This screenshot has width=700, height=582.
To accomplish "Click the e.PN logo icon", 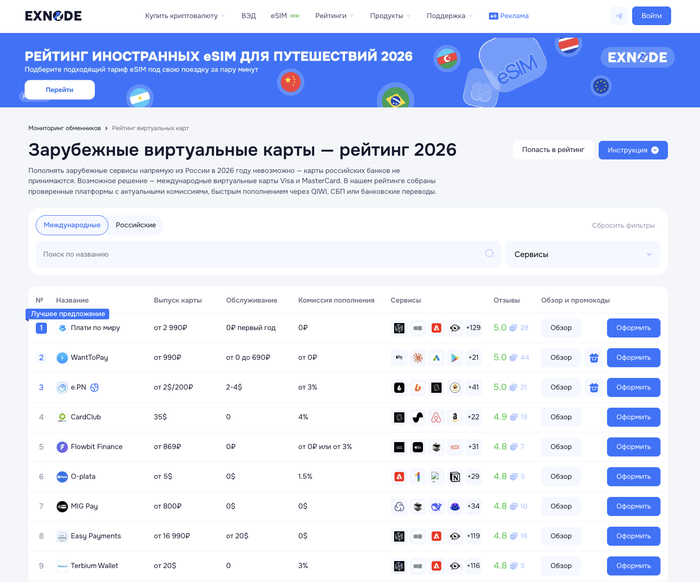I will coord(62,387).
